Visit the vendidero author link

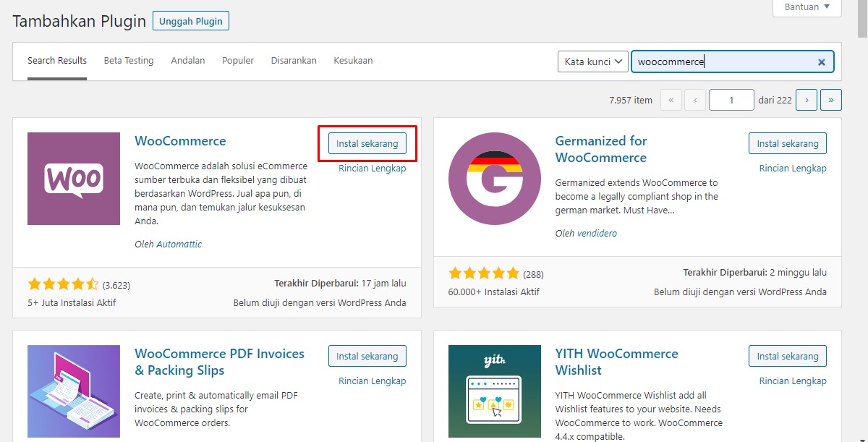pyautogui.click(x=597, y=234)
